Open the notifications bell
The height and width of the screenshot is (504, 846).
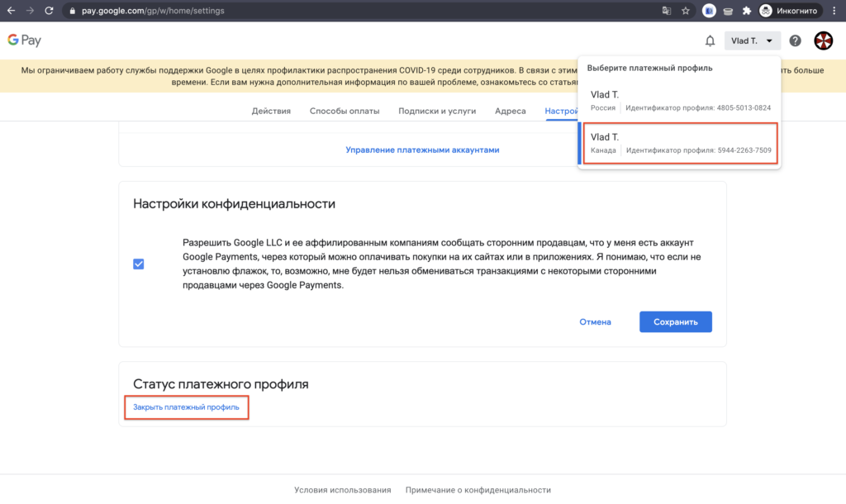tap(710, 40)
